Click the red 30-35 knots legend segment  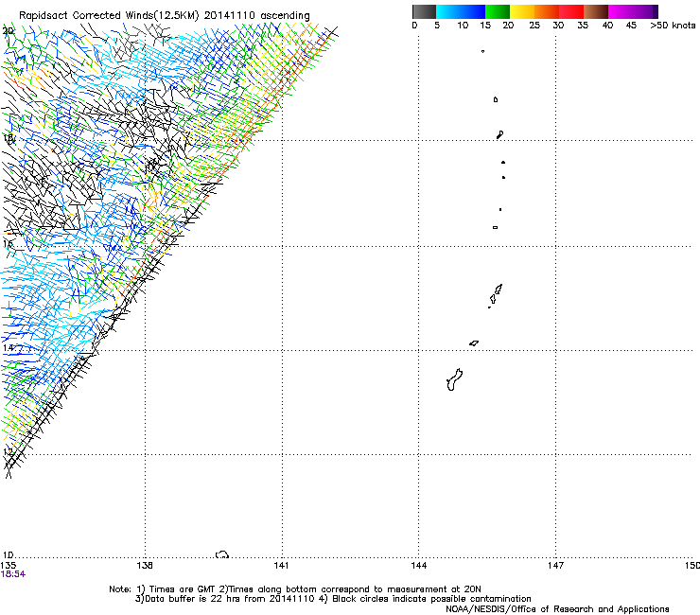tap(571, 11)
